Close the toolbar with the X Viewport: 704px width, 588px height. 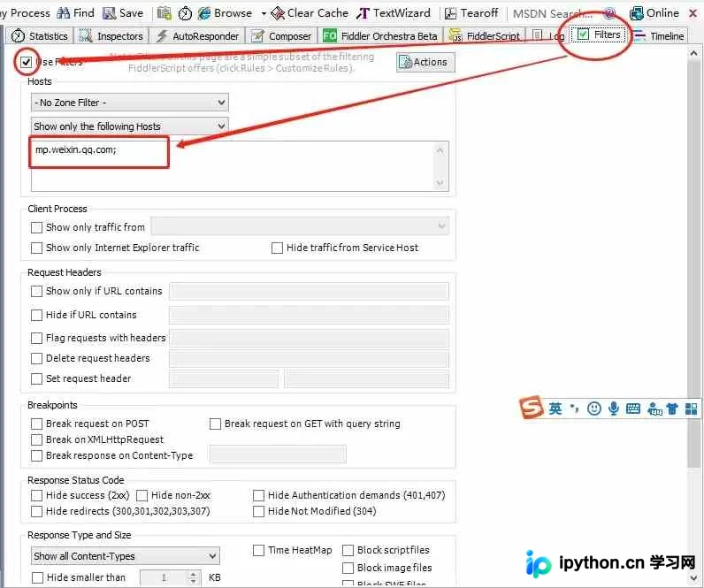tap(693, 13)
